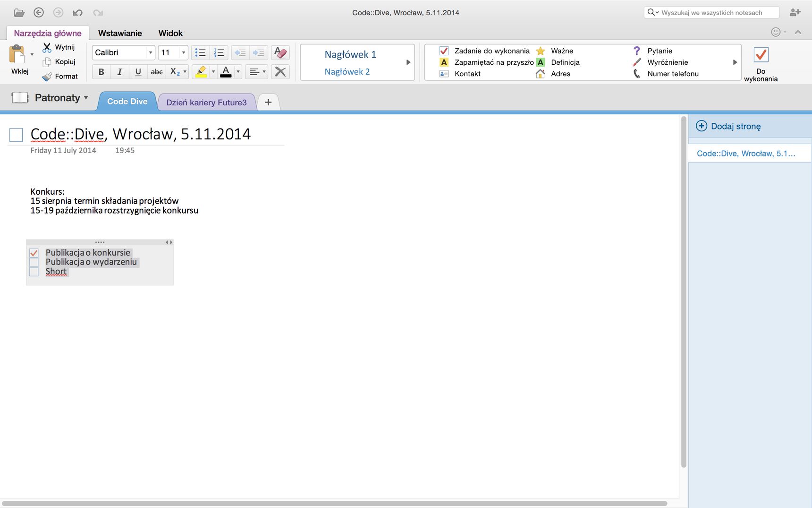The width and height of the screenshot is (812, 508).
Task: Search in Wyszukaj we wszystkich notesach field
Action: tap(711, 13)
